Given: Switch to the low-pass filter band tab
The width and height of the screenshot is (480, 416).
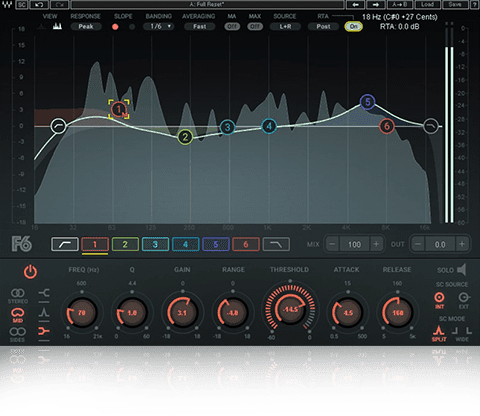Looking at the screenshot, I should click(276, 244).
